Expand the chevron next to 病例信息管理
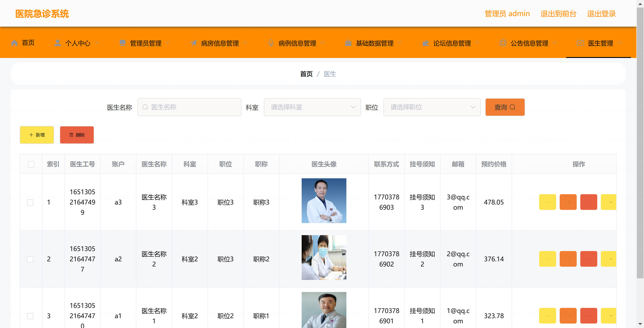This screenshot has width=644, height=328. click(323, 43)
